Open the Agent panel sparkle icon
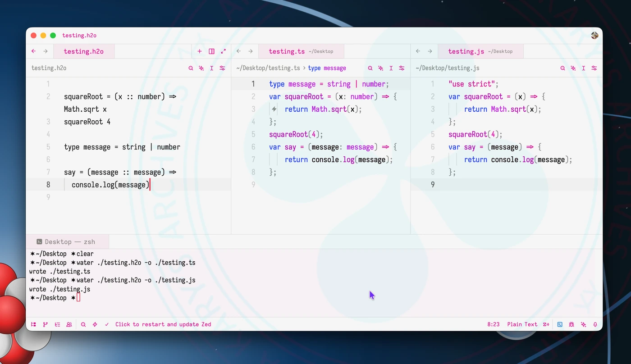 pos(584,324)
